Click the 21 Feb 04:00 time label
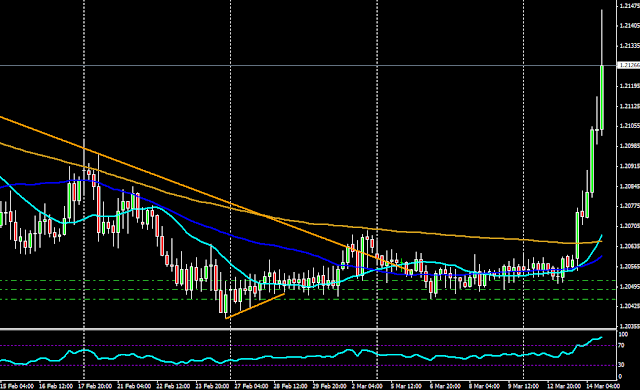Image resolution: width=640 pixels, height=390 pixels. click(134, 386)
